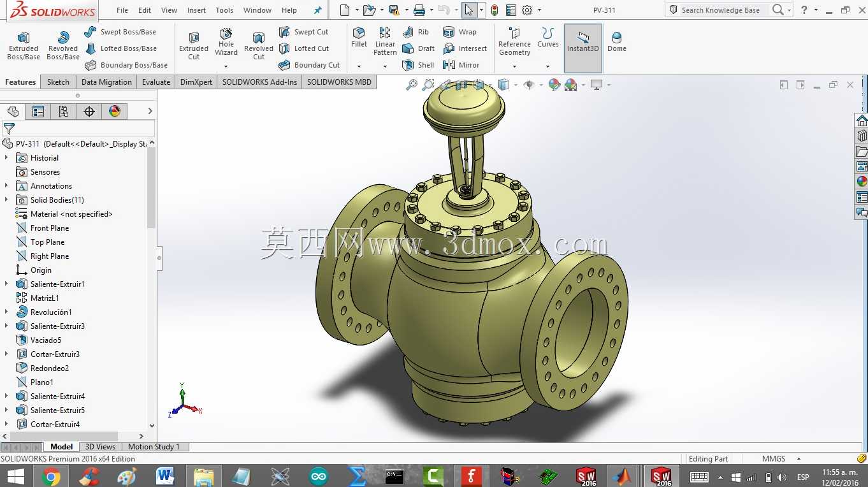Select the Front Plane item
This screenshot has width=868, height=487.
point(42,228)
